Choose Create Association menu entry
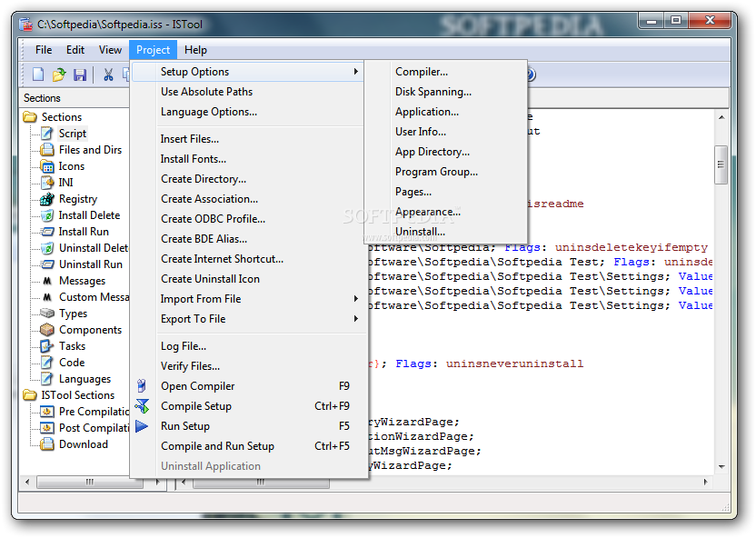The image size is (756, 538). click(x=248, y=199)
